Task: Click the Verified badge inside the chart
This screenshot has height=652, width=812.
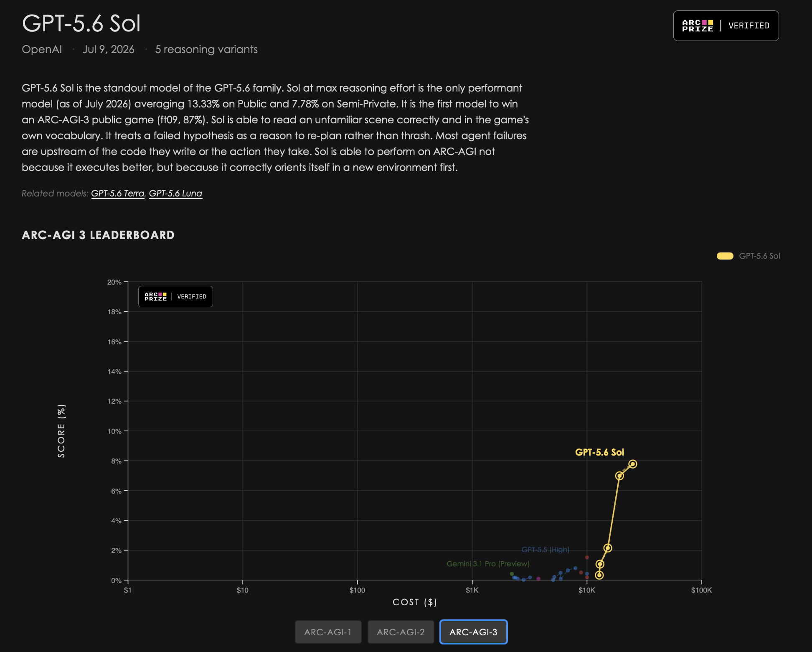Action: click(x=175, y=296)
